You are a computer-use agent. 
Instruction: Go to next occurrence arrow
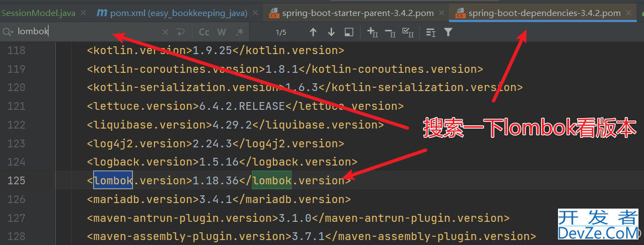331,32
